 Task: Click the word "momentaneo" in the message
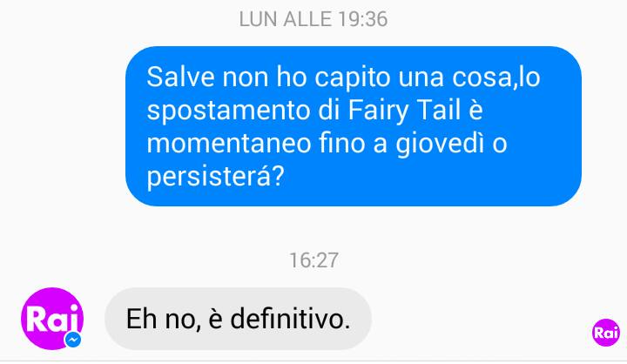coord(229,144)
